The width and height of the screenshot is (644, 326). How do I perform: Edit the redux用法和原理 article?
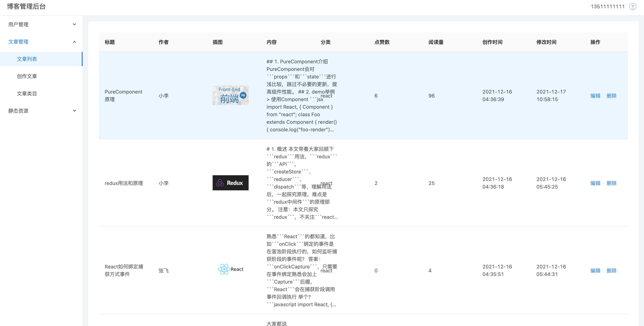coord(595,183)
